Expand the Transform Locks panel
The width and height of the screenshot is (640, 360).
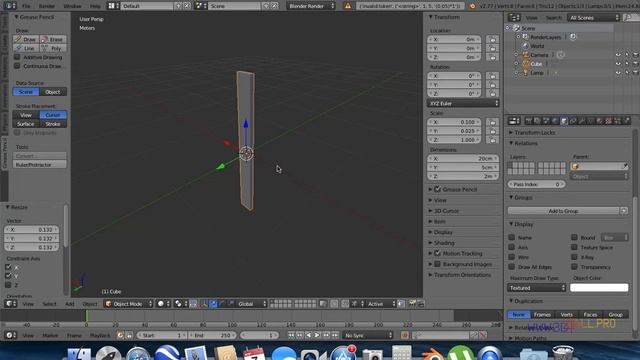click(534, 133)
